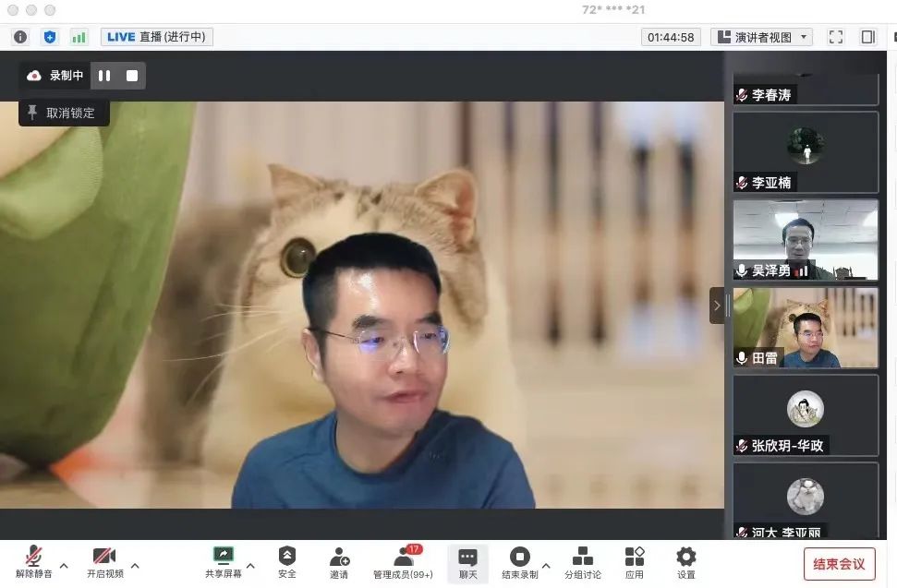Viewport: 897px width, 588px height.
Task: Open 聊天 chat panel
Action: coord(467,561)
